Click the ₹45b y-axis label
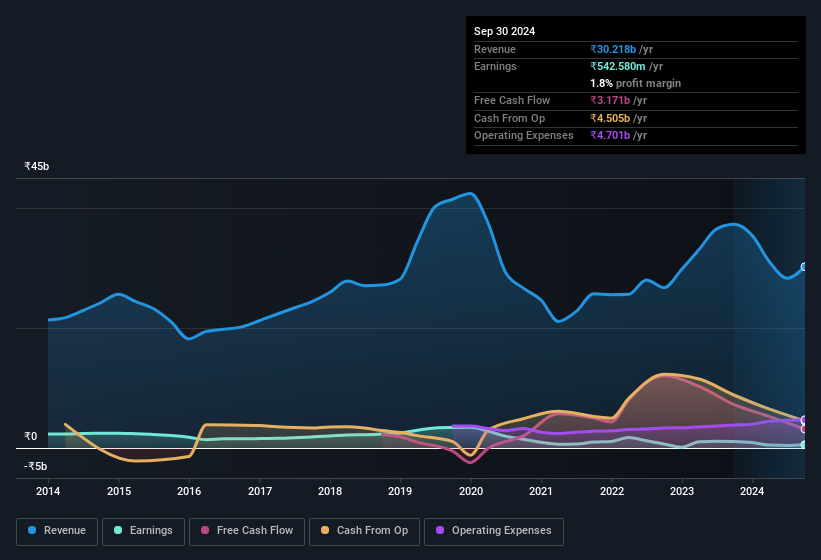Screen dimensions: 821x560 click(37, 166)
